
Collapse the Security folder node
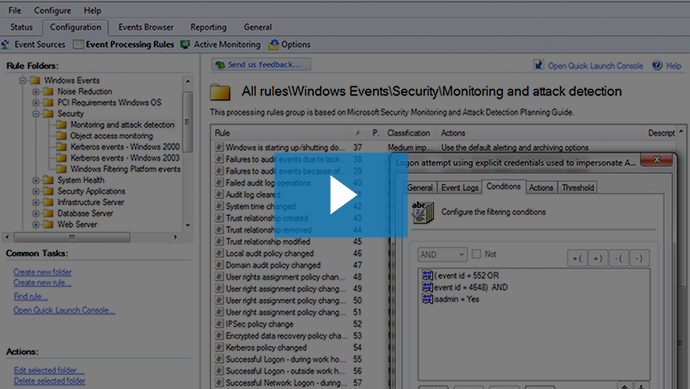tap(36, 114)
